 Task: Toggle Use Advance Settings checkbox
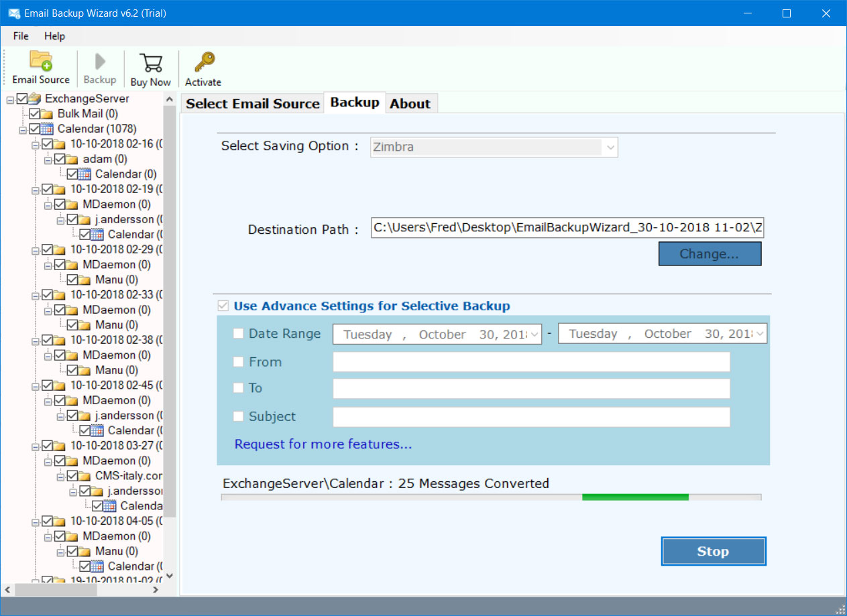coord(223,306)
